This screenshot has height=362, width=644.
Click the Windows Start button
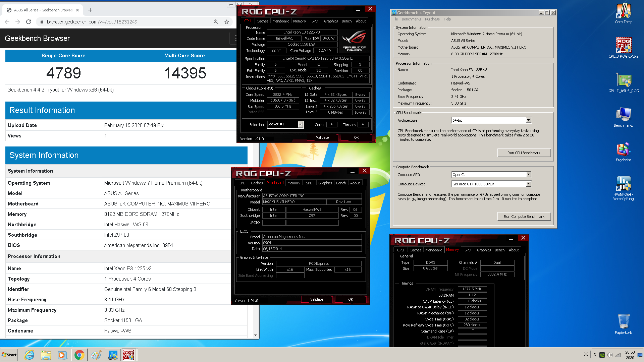click(9, 355)
